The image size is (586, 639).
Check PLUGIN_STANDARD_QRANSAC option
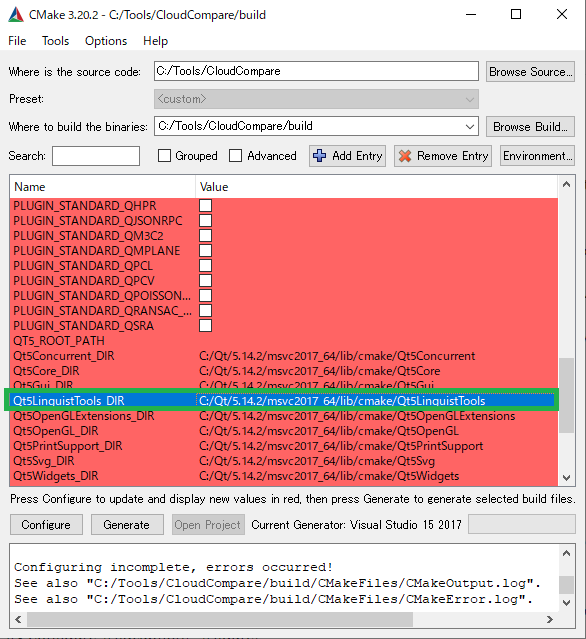[x=205, y=311]
